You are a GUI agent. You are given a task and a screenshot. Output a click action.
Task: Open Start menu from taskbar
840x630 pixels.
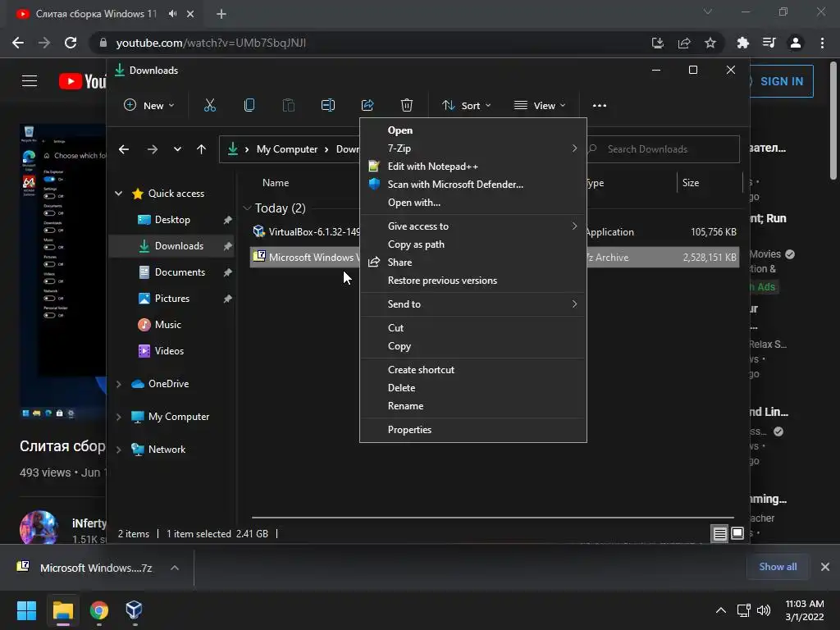pos(26,610)
